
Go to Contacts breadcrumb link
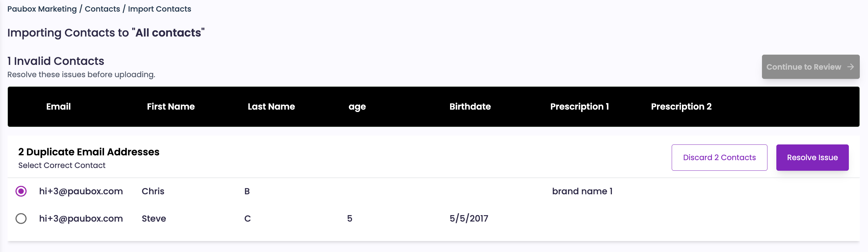[x=102, y=9]
